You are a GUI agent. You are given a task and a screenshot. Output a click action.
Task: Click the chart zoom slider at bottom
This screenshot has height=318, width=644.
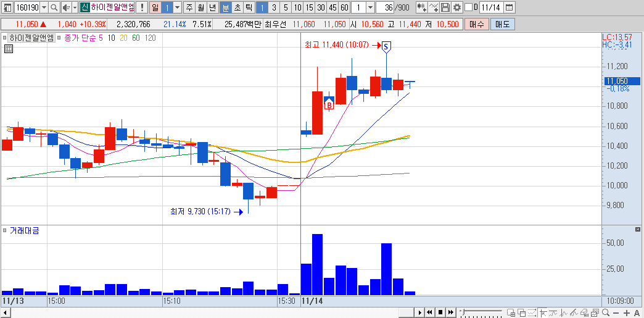point(481,312)
